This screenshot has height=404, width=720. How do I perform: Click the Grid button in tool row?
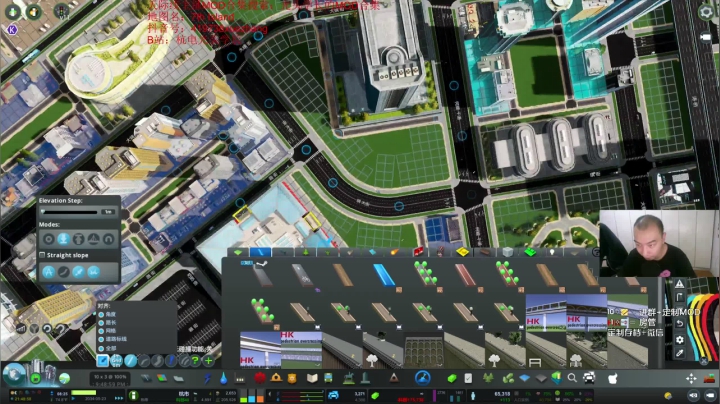click(x=117, y=361)
